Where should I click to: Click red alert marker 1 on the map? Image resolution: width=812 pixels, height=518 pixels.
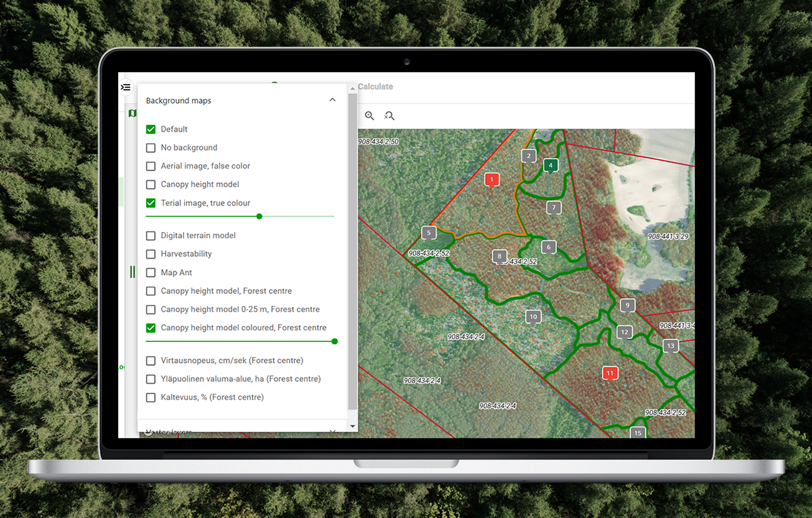point(492,179)
